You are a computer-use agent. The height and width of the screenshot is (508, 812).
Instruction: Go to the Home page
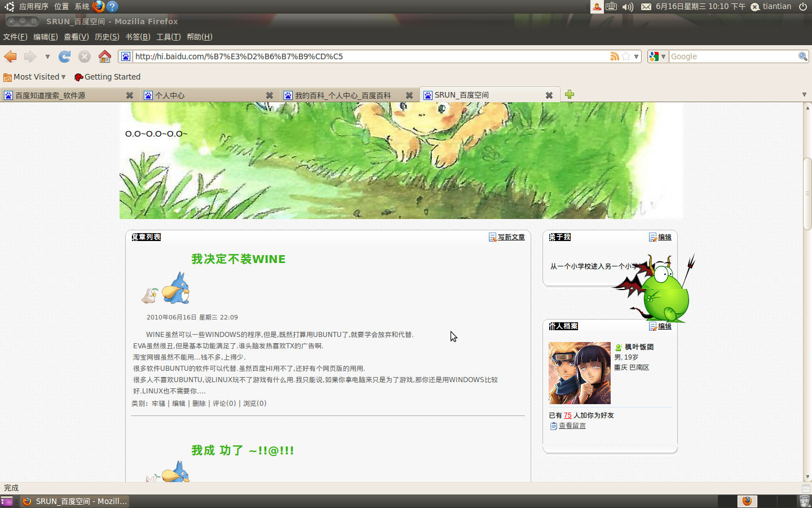click(105, 56)
